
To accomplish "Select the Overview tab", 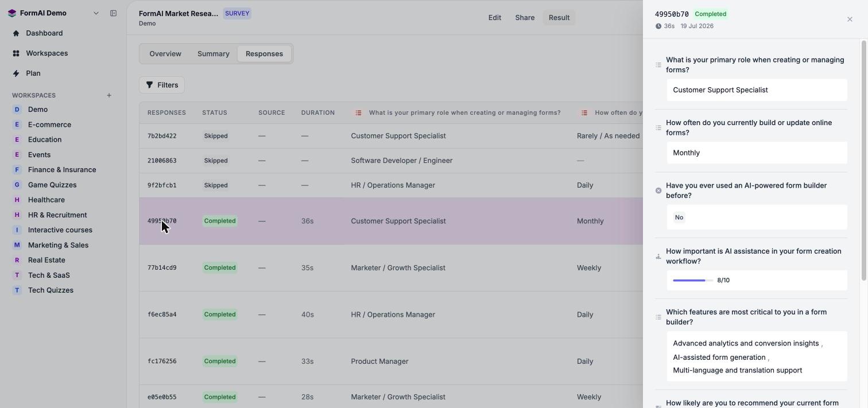I will (165, 54).
